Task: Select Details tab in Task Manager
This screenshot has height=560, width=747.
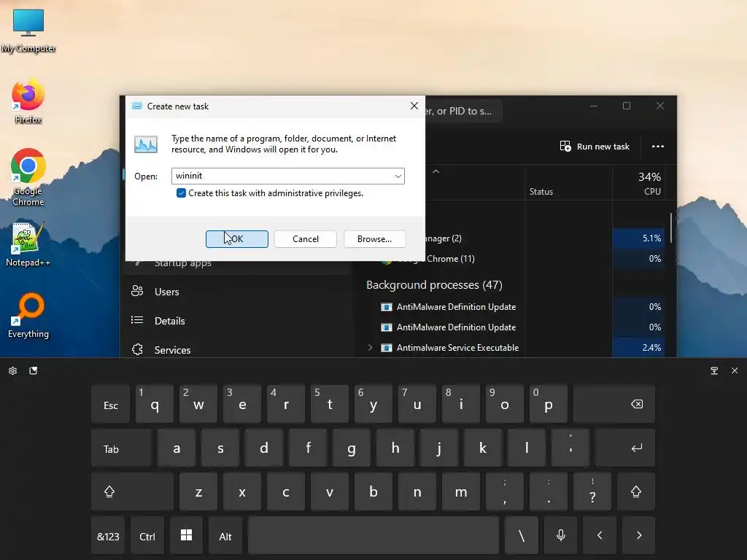Action: pos(169,321)
